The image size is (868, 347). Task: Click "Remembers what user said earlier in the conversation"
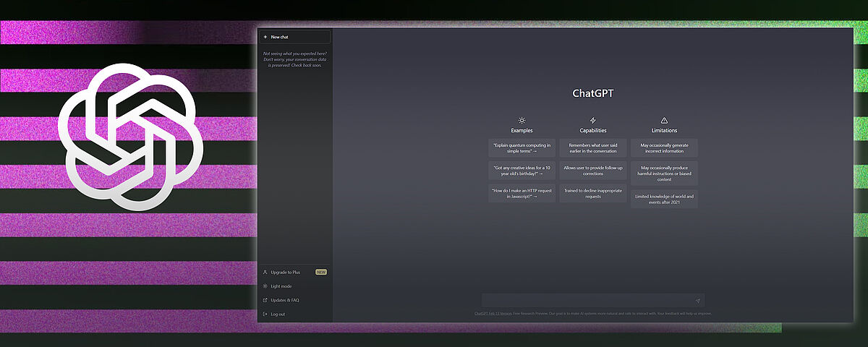point(593,148)
